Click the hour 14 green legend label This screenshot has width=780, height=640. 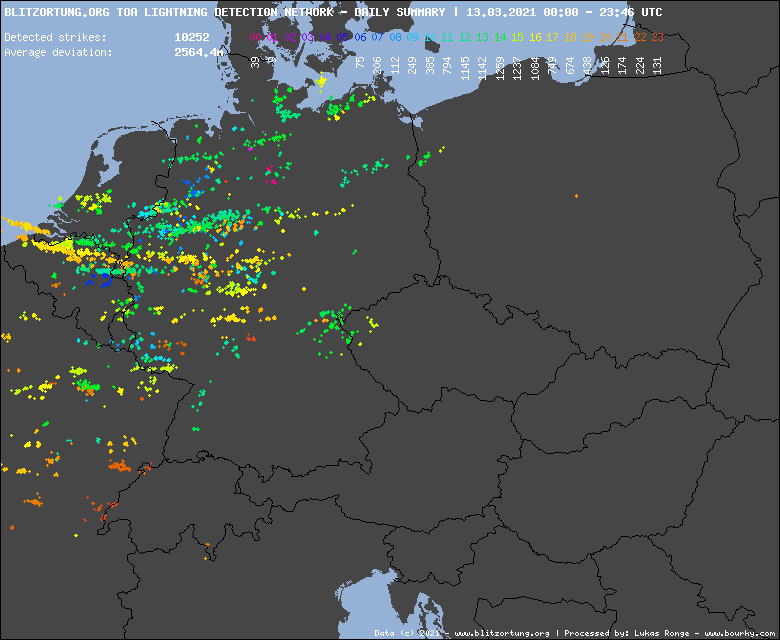click(x=500, y=37)
